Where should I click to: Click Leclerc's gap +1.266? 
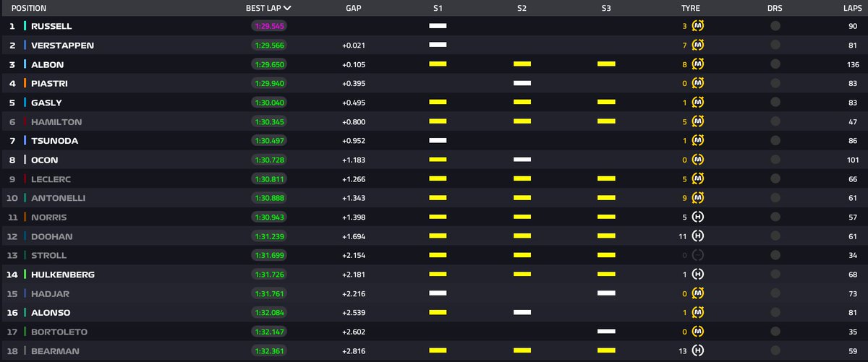(352, 178)
